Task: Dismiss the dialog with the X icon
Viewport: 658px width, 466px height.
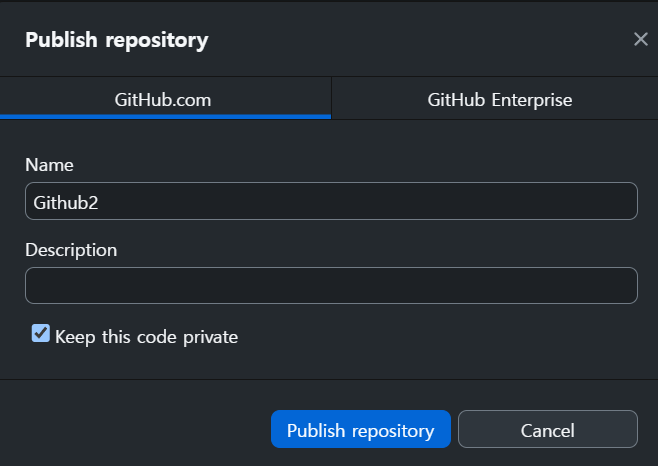Action: pos(640,40)
